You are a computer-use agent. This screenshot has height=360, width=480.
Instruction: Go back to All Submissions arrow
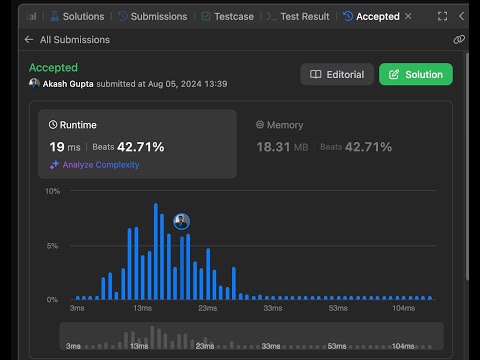29,40
